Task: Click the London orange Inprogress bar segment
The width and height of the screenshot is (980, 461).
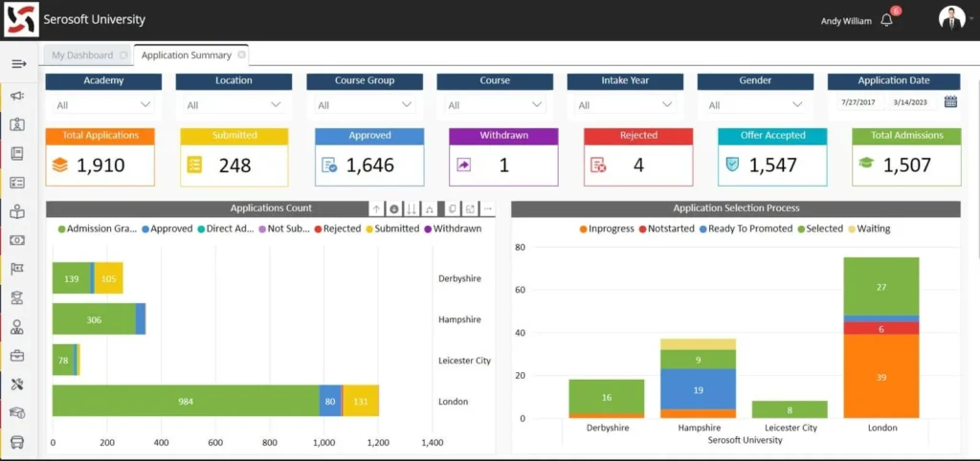Action: pyautogui.click(x=880, y=376)
